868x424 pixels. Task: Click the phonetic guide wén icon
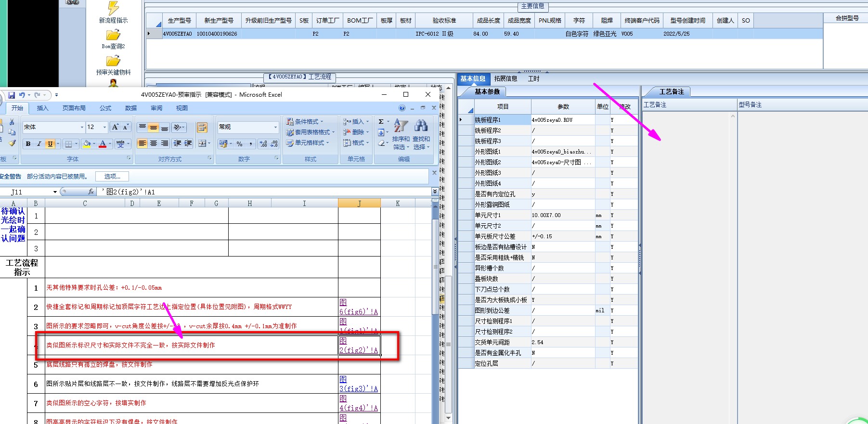[120, 143]
